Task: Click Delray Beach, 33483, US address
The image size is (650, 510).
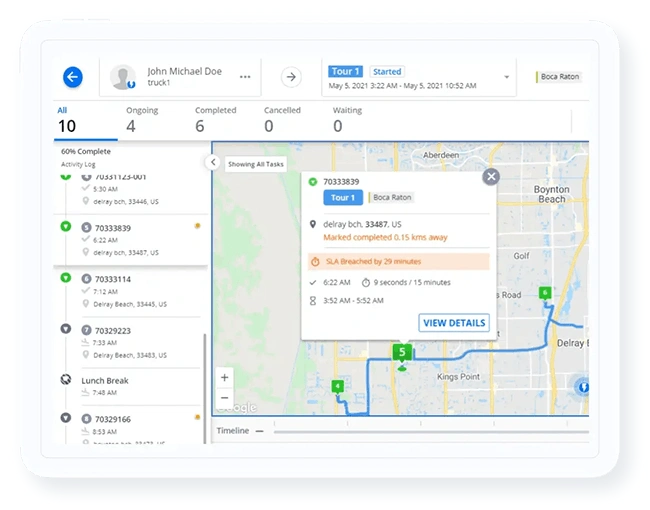Action: point(130,355)
